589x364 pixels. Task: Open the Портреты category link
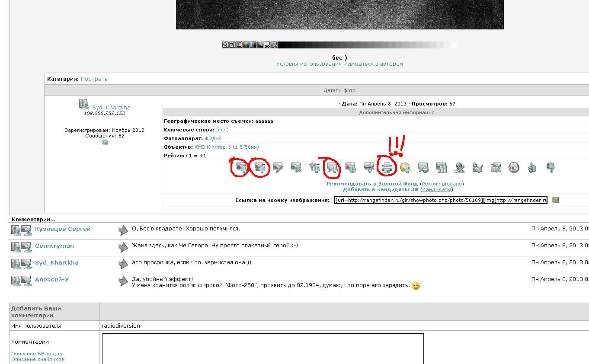coord(94,79)
